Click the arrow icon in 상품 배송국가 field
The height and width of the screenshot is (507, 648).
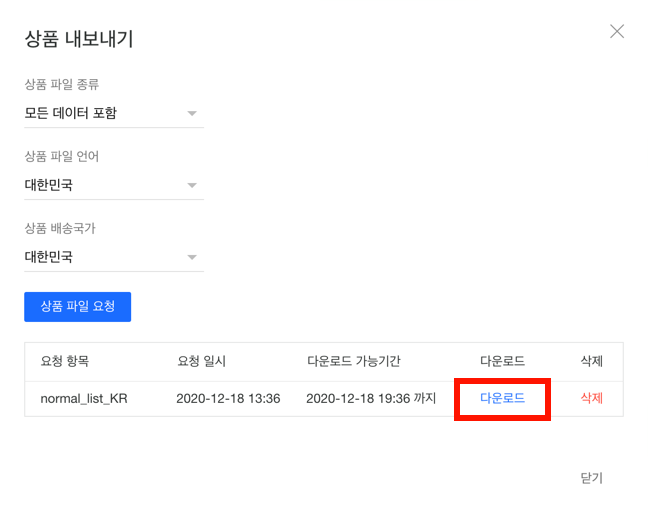point(192,258)
